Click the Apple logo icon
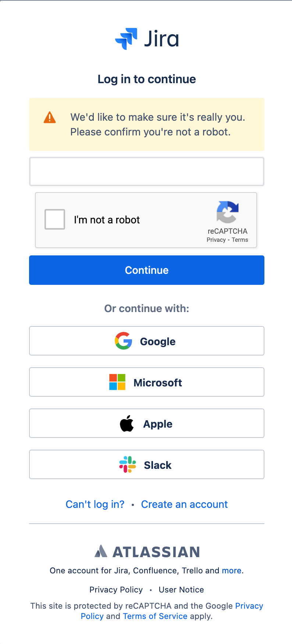Viewport: 292px width, 644px height. (x=127, y=423)
